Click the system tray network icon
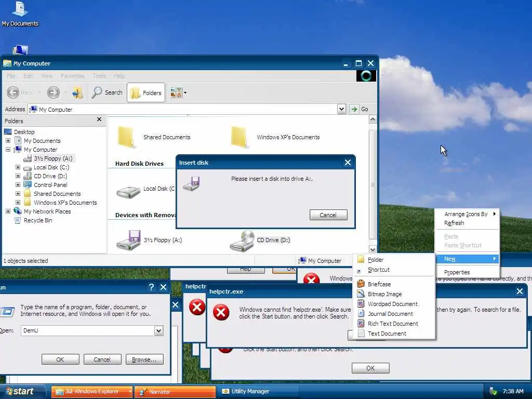 pos(493,392)
